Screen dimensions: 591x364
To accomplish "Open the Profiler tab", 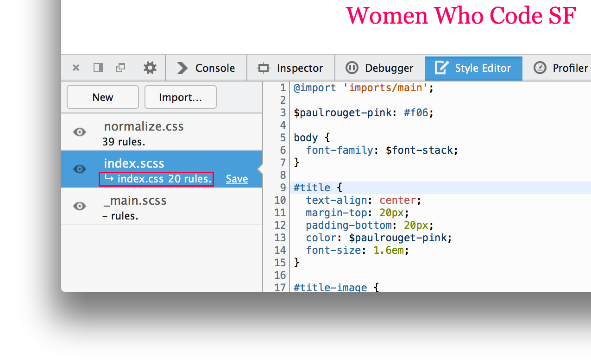I will click(x=560, y=68).
